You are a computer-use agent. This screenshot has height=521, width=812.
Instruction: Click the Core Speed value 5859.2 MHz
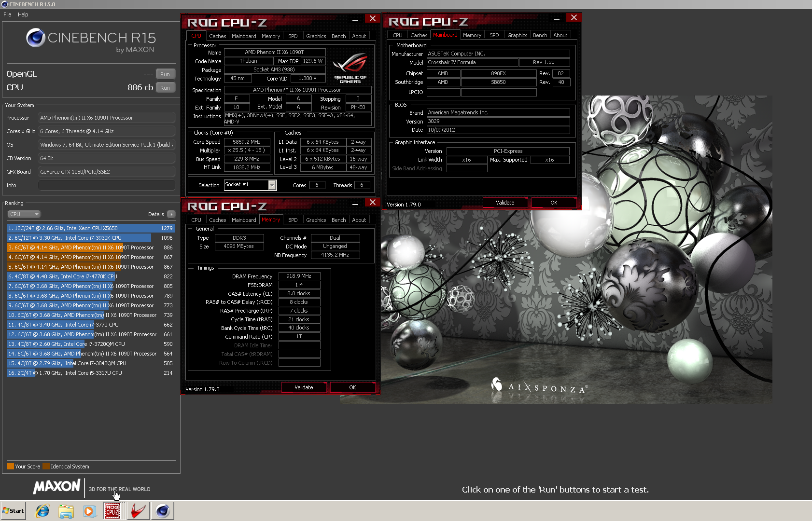tap(247, 142)
